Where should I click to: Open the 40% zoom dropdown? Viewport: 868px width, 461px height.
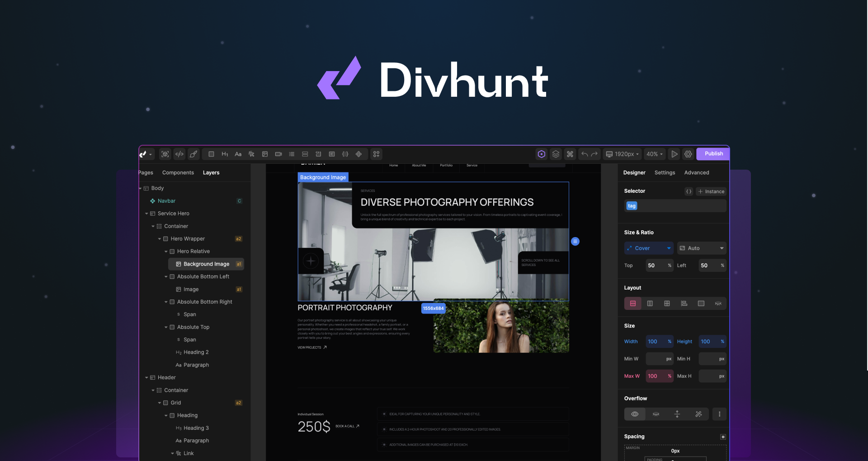coord(655,154)
